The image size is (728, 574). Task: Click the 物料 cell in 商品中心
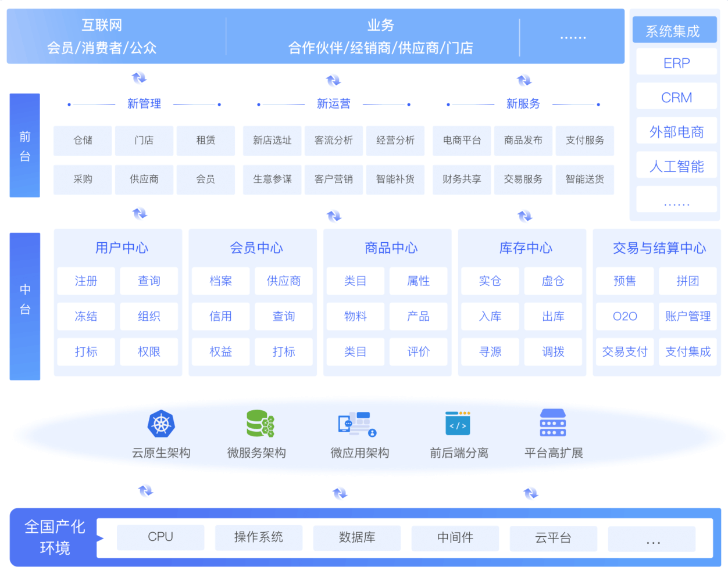(355, 317)
